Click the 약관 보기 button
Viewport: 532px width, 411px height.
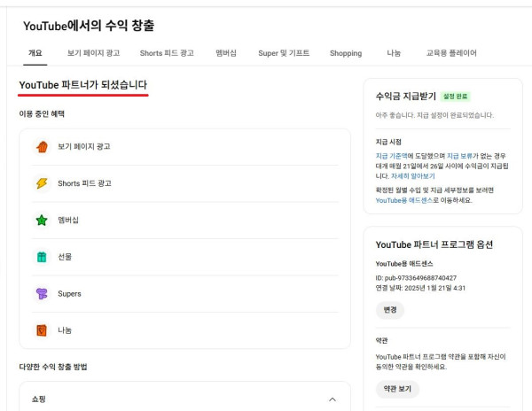pos(396,389)
